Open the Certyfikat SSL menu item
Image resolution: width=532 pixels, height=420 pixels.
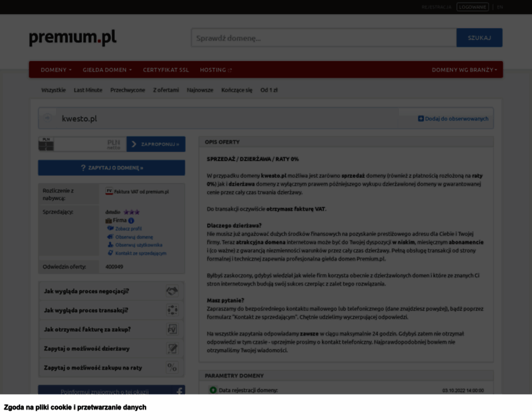(x=166, y=70)
